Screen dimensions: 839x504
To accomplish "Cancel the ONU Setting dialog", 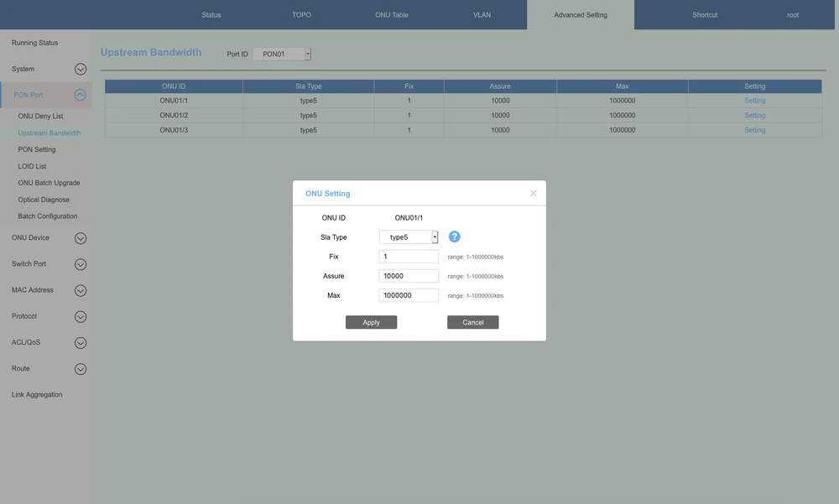I will click(x=472, y=322).
